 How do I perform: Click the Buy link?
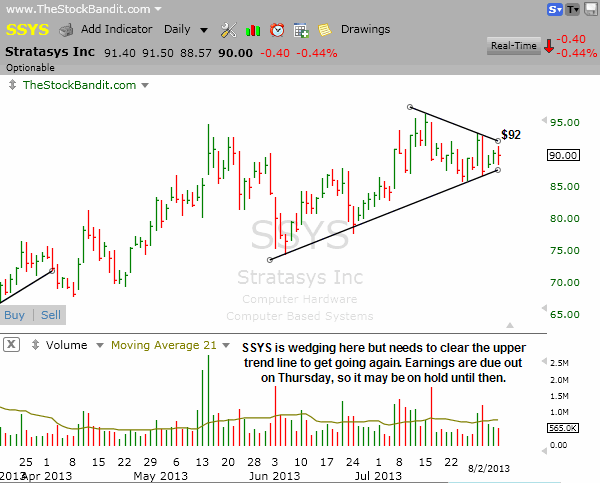pyautogui.click(x=15, y=315)
